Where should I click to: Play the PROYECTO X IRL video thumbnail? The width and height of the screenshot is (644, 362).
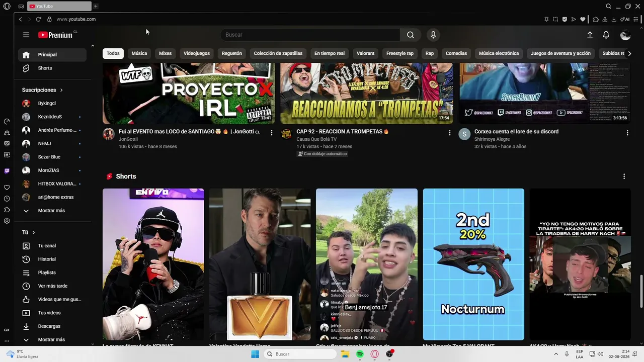point(189,93)
